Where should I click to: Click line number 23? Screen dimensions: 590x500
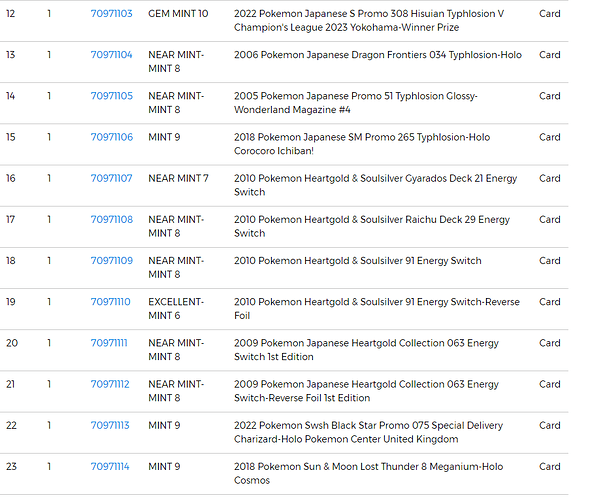11,467
